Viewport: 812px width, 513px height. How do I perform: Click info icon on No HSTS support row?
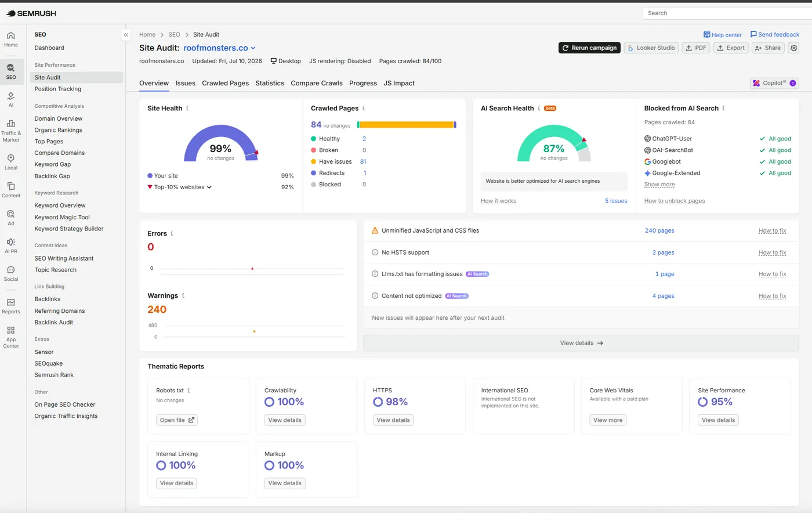coord(375,252)
